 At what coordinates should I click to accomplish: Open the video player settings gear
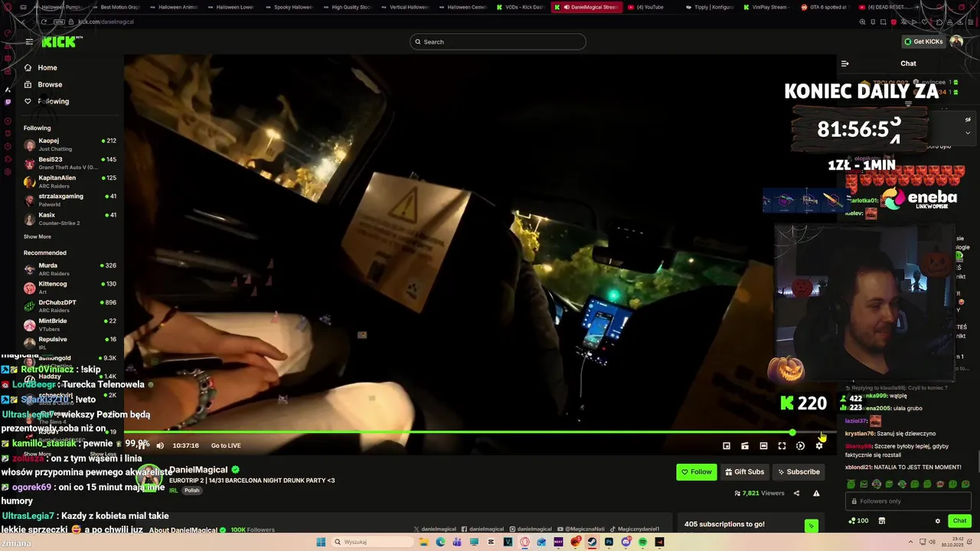tap(818, 445)
